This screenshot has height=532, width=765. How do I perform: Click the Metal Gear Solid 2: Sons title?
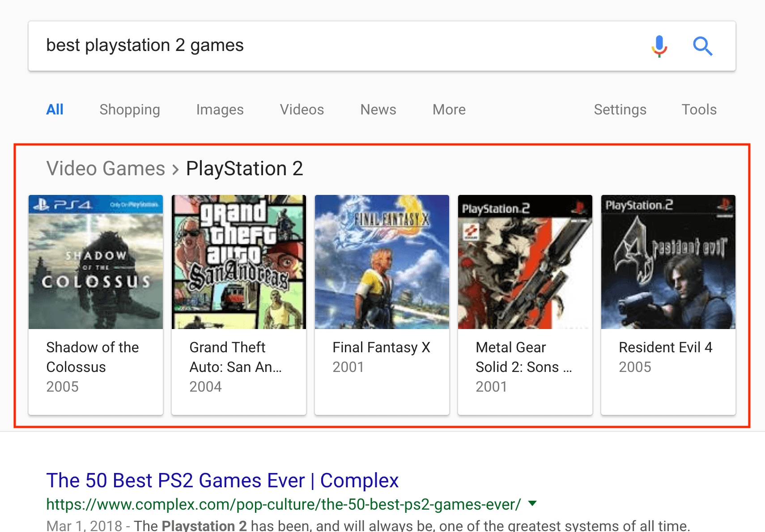click(x=524, y=357)
